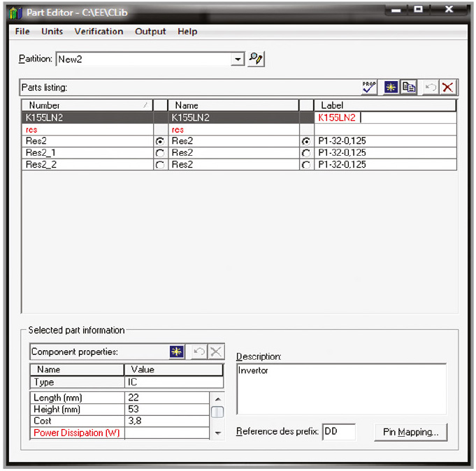The width and height of the screenshot is (476, 471).
Task: Select the Res2_2 number radio button
Action: pos(160,165)
